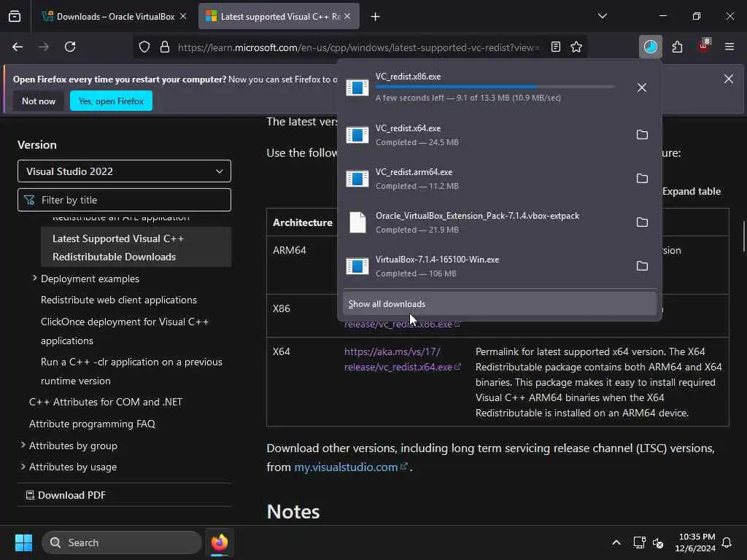Cancel the VC_redist.x86.exe download
The image size is (747, 560).
[642, 87]
